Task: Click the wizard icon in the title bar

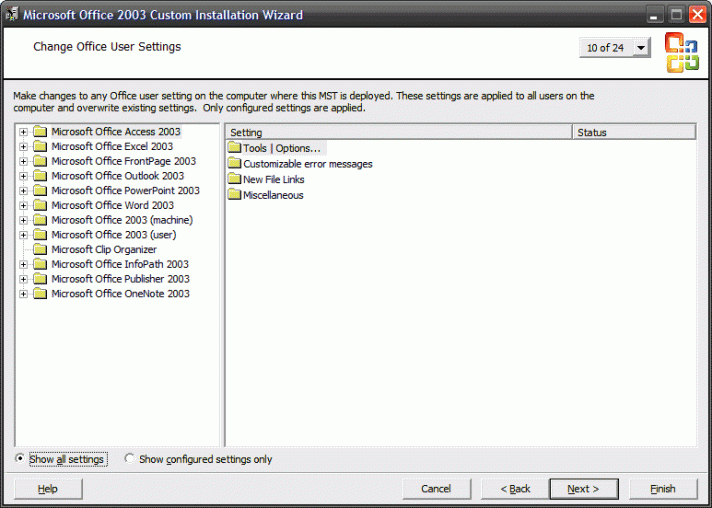Action: [12, 15]
